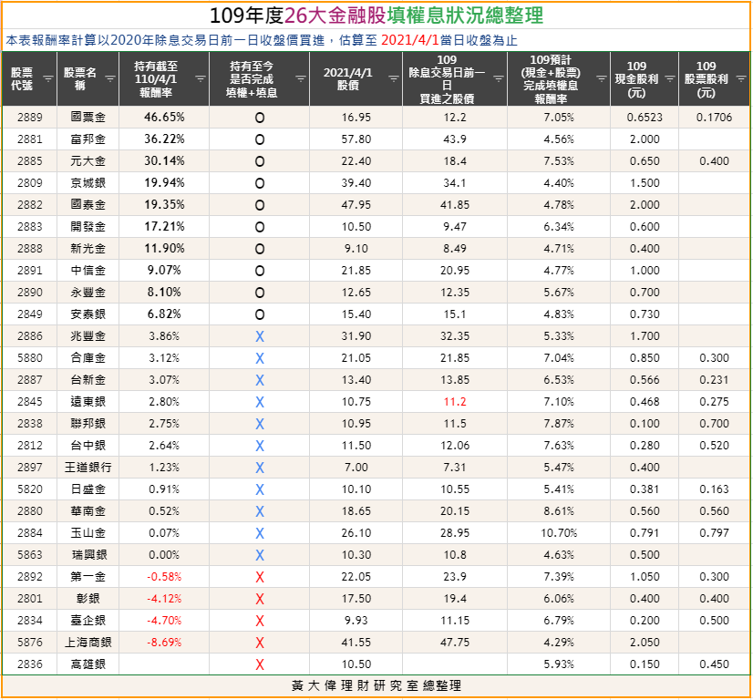Select cash dividend 2.050 in 上海商銀 row
The image size is (753, 700).
coord(645,643)
